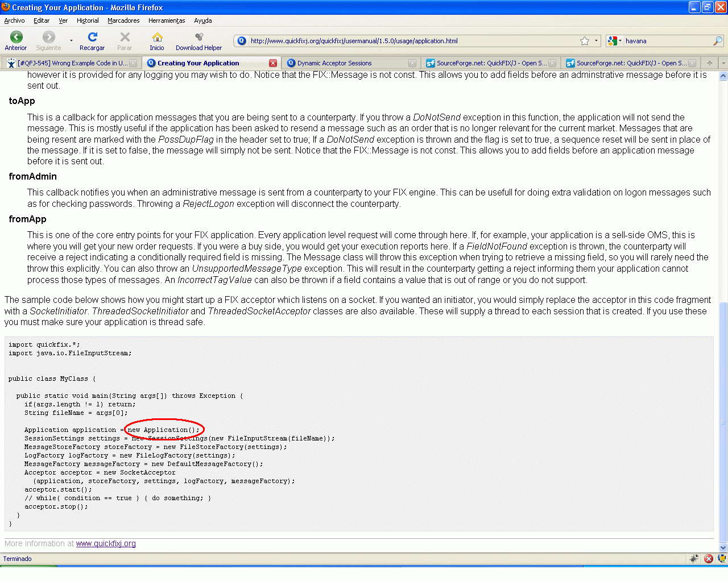Click the 'import quickfix.*;' code line
Image resolution: width=728 pixels, height=582 pixels.
[44, 344]
